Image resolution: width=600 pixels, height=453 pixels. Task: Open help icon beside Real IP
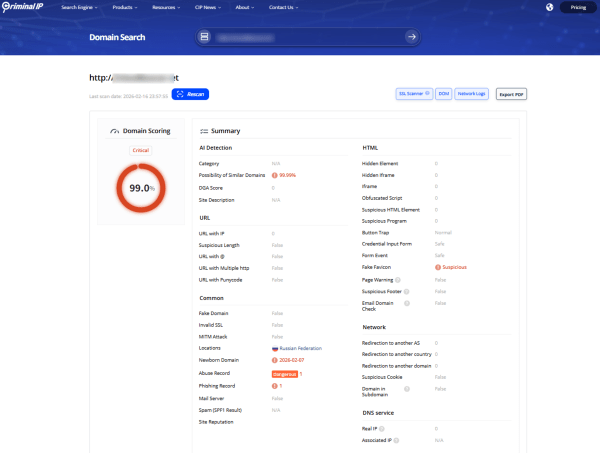(382, 429)
